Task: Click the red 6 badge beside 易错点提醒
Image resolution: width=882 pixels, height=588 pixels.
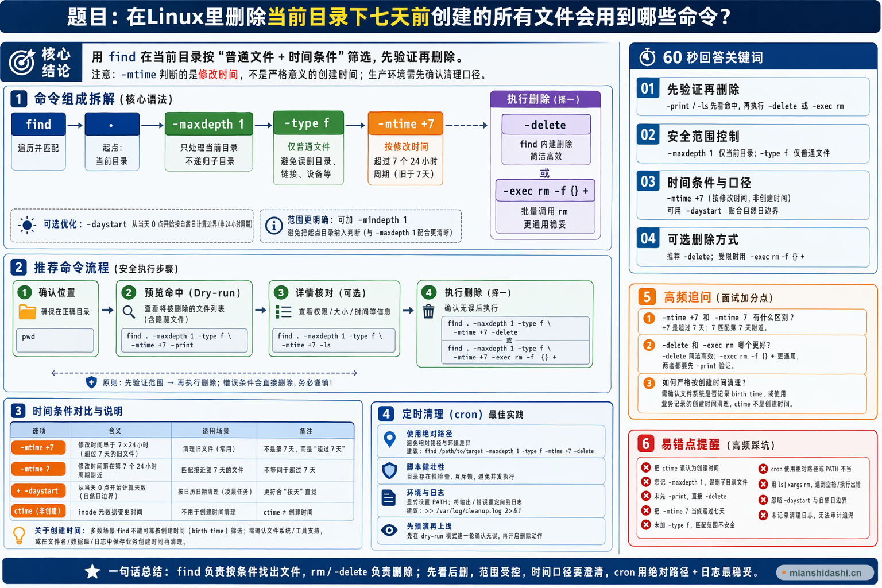Action: pos(646,444)
